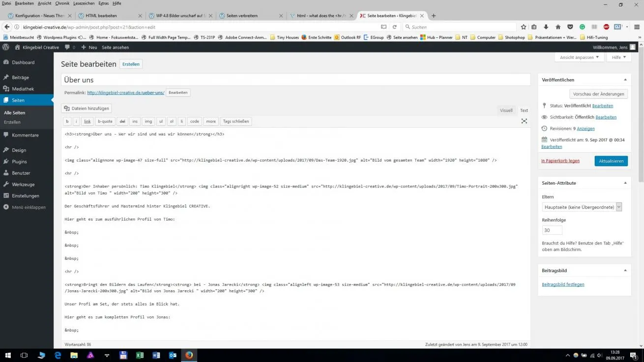
Task: Open Firefox from the Windows taskbar
Action: (x=189, y=355)
